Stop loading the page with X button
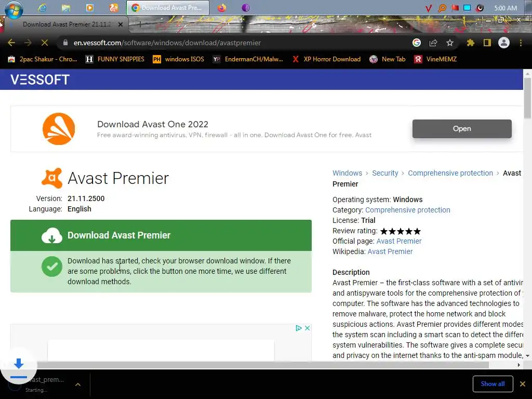Image resolution: width=532 pixels, height=399 pixels. pyautogui.click(x=45, y=43)
